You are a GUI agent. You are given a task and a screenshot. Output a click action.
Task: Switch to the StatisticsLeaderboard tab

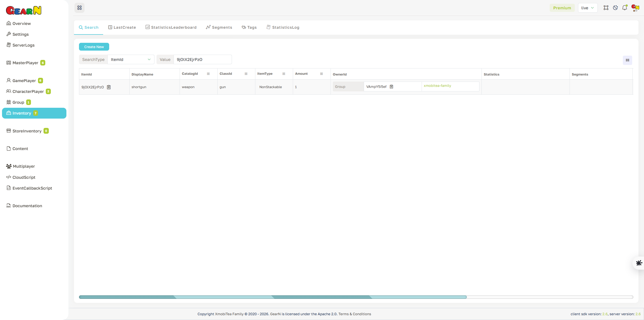coord(171,27)
